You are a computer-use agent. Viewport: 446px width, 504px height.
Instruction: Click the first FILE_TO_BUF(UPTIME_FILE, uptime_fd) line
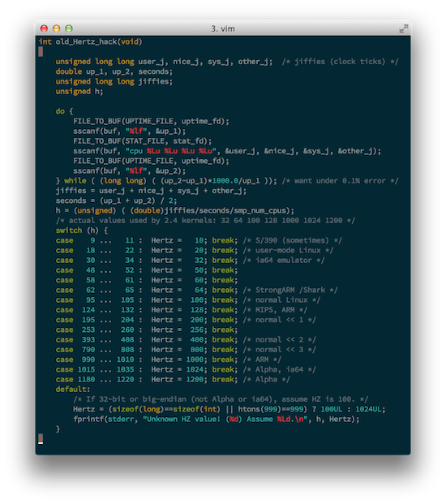(152, 121)
